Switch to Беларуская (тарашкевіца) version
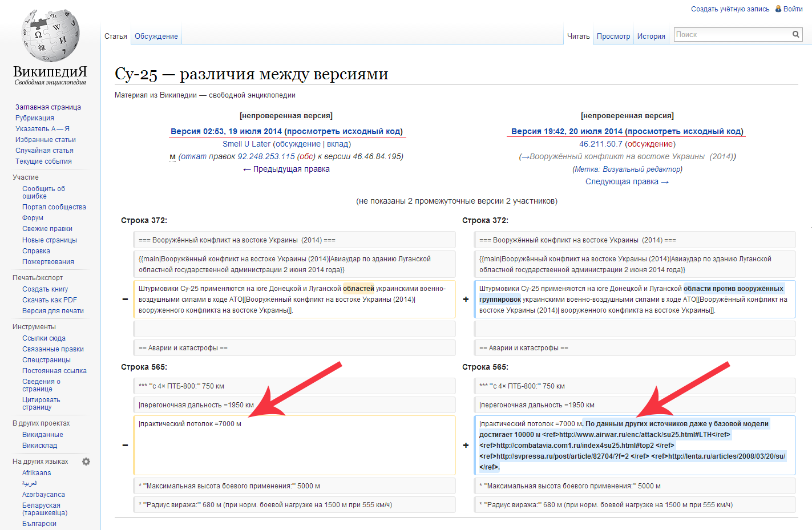 point(45,509)
